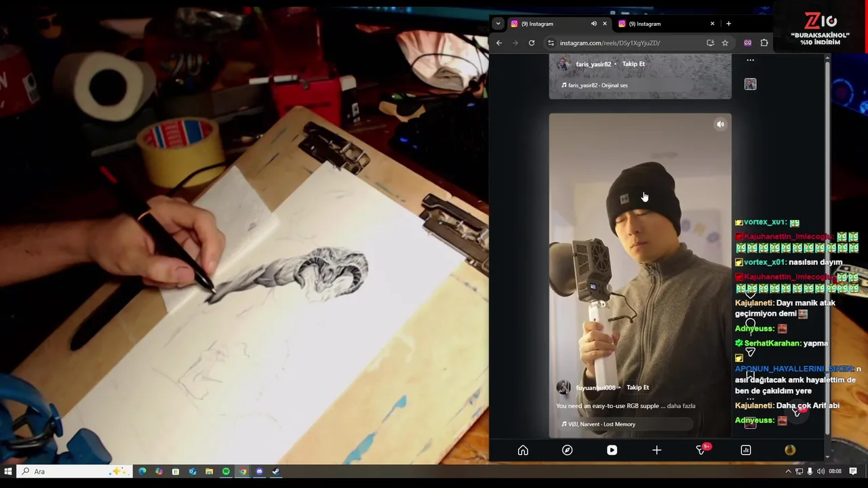
Task: Open Discord from the taskbar
Action: 259,472
